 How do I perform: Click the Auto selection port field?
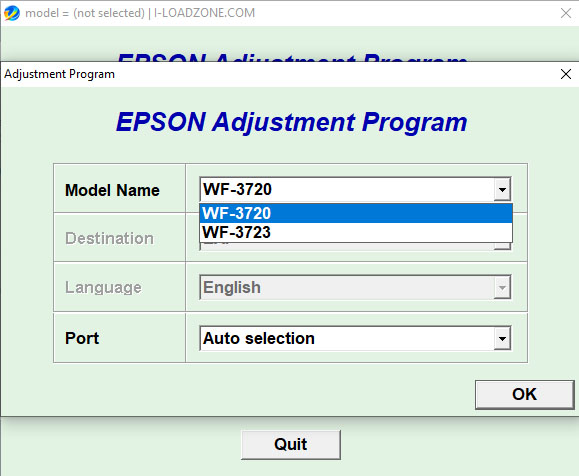coord(347,338)
